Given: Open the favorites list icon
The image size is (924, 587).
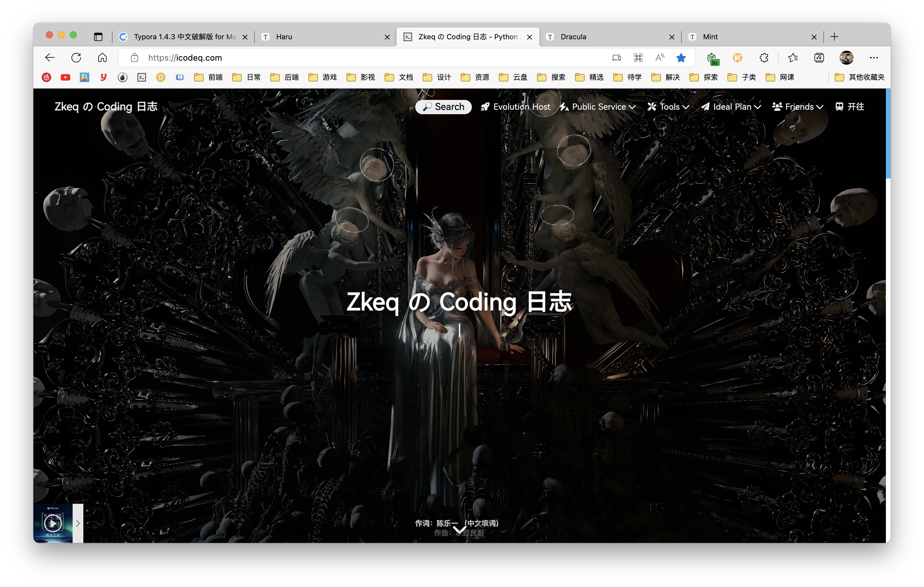Looking at the screenshot, I should pyautogui.click(x=793, y=57).
